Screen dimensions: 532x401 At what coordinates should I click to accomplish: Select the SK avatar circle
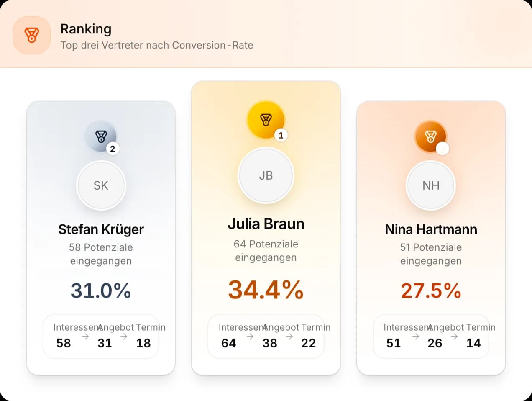point(101,185)
